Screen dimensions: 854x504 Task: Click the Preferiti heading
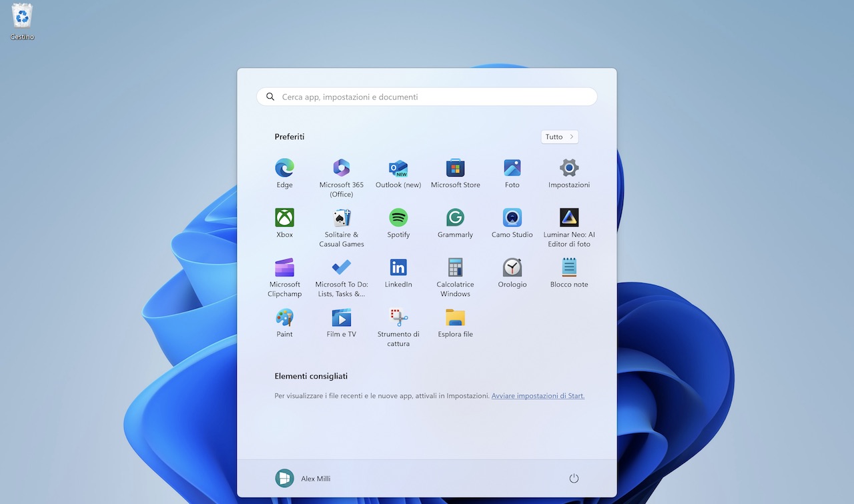[290, 137]
